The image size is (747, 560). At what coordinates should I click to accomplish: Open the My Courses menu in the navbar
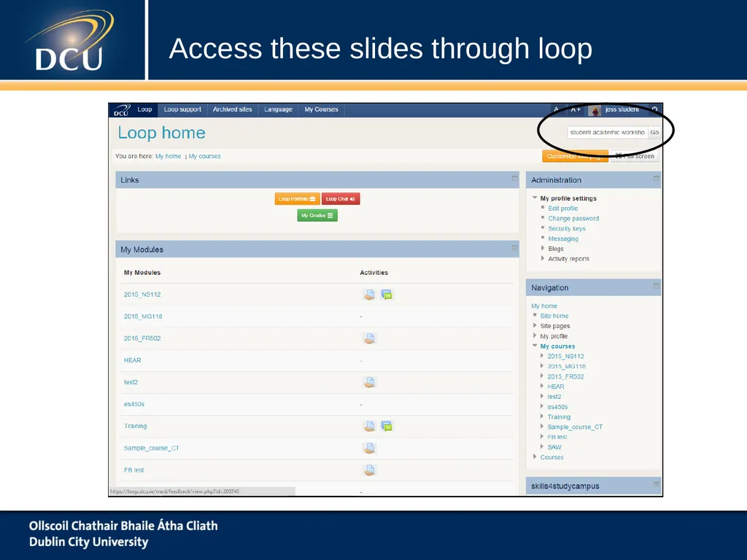[322, 109]
